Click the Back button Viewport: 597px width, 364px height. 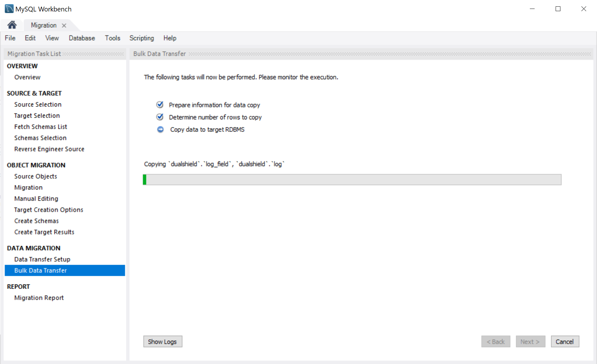[496, 341]
